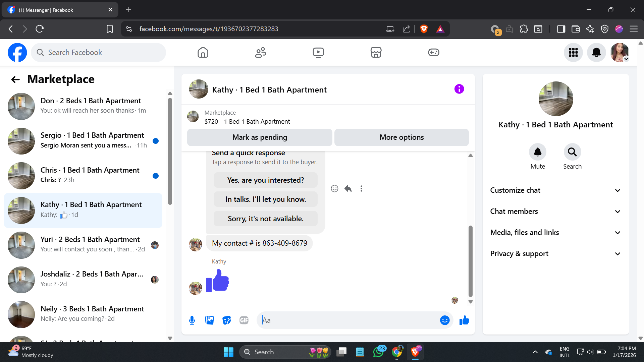Open the sticker picker icon

click(227, 320)
